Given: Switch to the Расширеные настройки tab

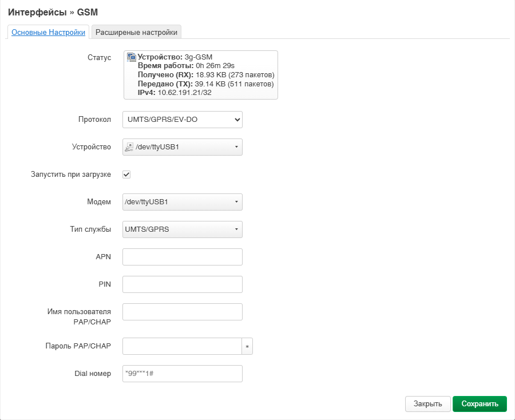Looking at the screenshot, I should pos(136,33).
